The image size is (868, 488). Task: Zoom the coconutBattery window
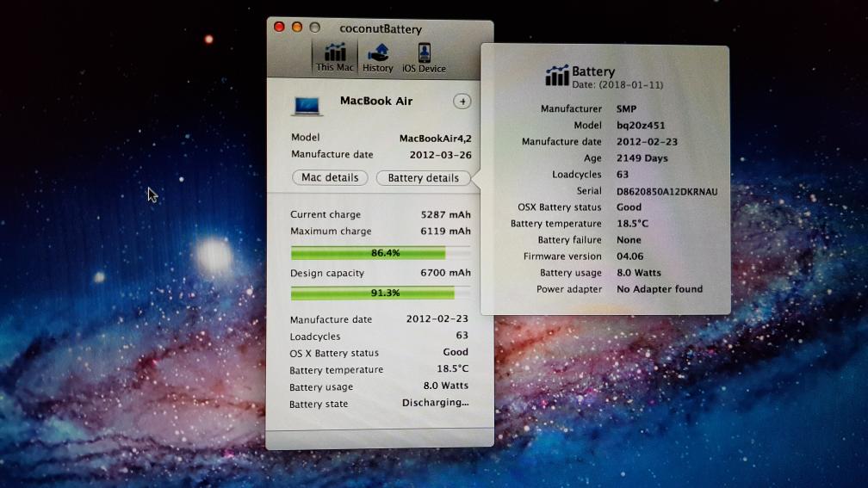[x=315, y=28]
